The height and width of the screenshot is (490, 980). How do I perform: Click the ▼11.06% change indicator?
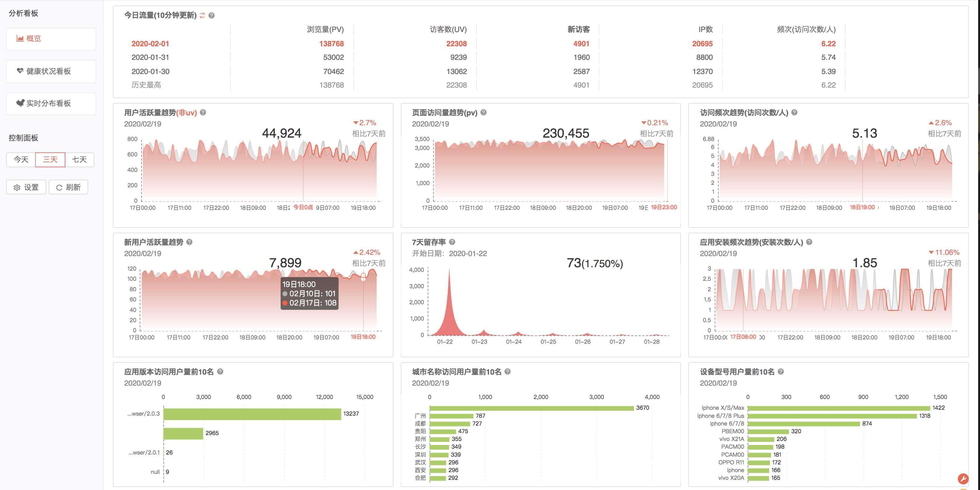pos(944,252)
